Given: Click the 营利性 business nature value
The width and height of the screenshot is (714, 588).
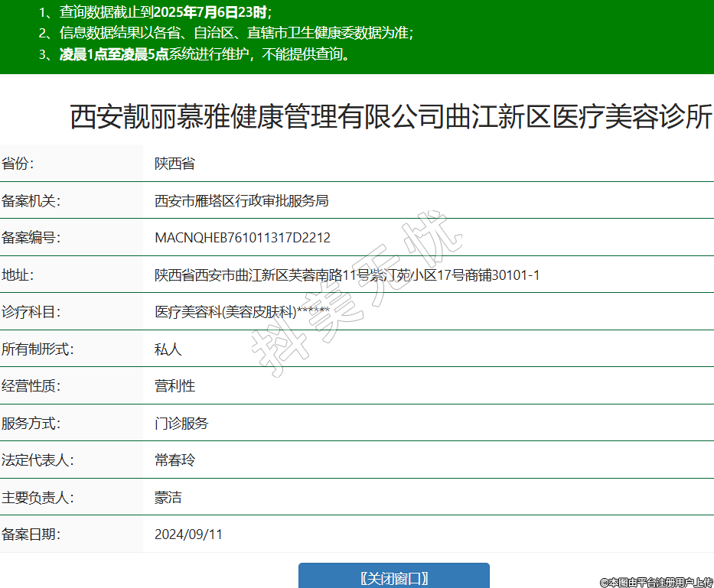Looking at the screenshot, I should [x=174, y=386].
